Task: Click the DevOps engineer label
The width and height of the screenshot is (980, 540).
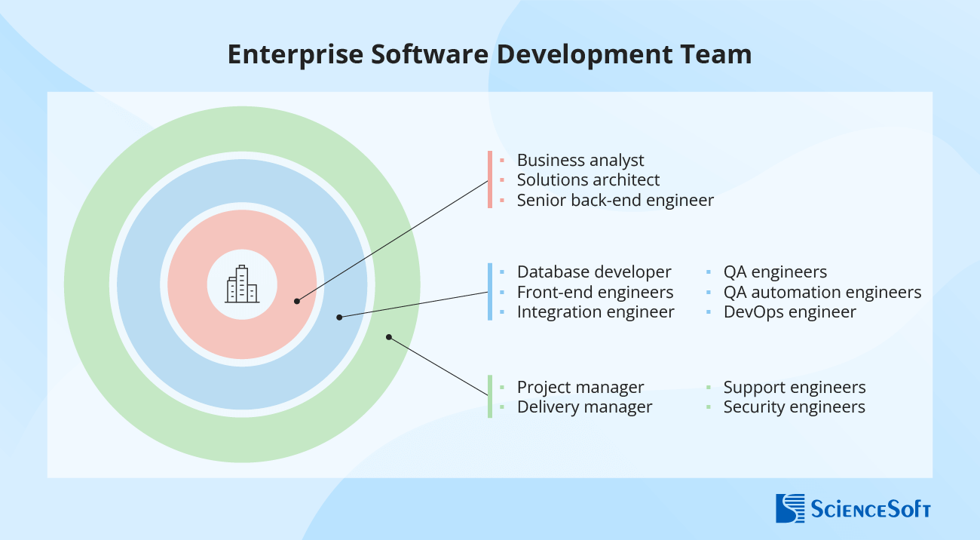Action: pos(789,311)
